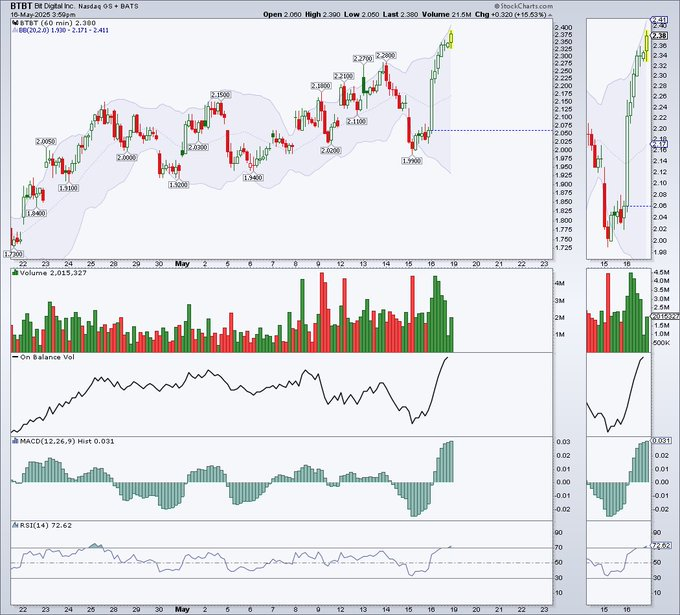Click the yellow highlighted last candle in main chart
This screenshot has width=680, height=615.
tap(451, 39)
